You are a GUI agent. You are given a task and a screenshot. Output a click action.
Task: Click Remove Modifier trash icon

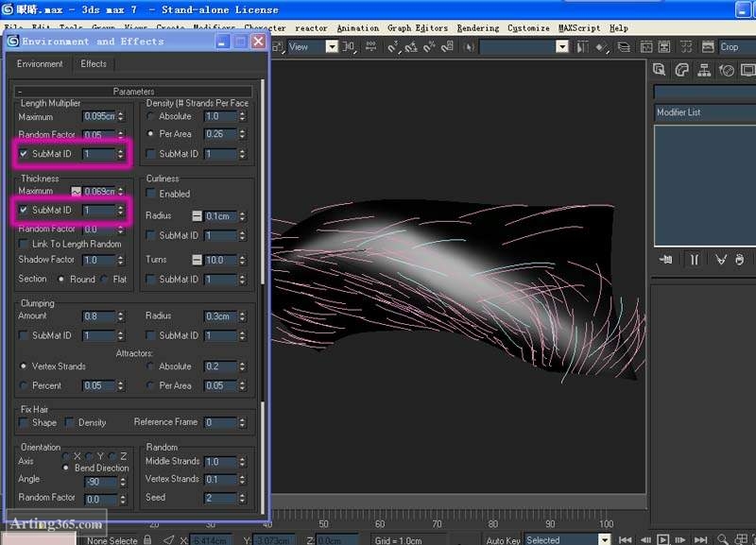point(740,260)
